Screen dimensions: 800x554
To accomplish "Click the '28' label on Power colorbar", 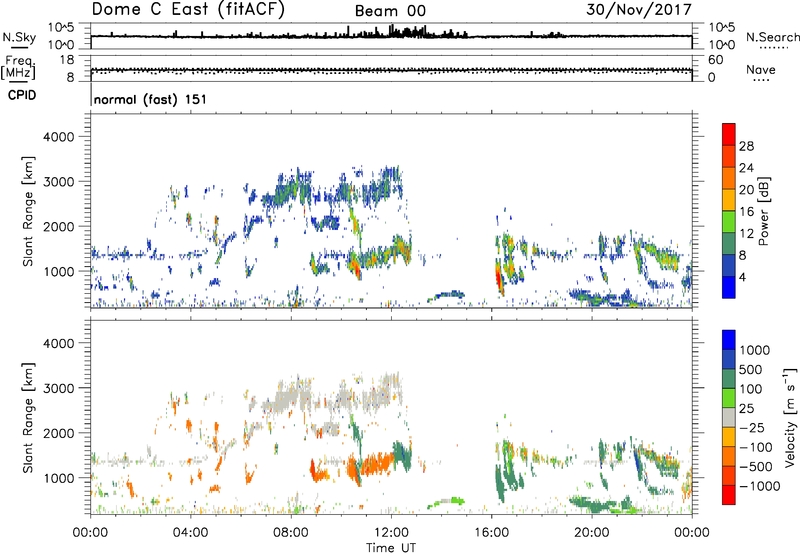I will (746, 146).
